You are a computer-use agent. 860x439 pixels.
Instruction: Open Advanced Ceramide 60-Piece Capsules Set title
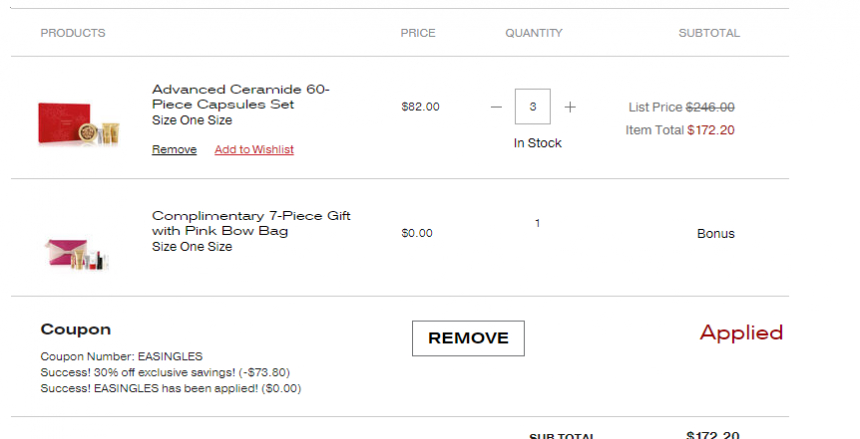[x=241, y=97]
